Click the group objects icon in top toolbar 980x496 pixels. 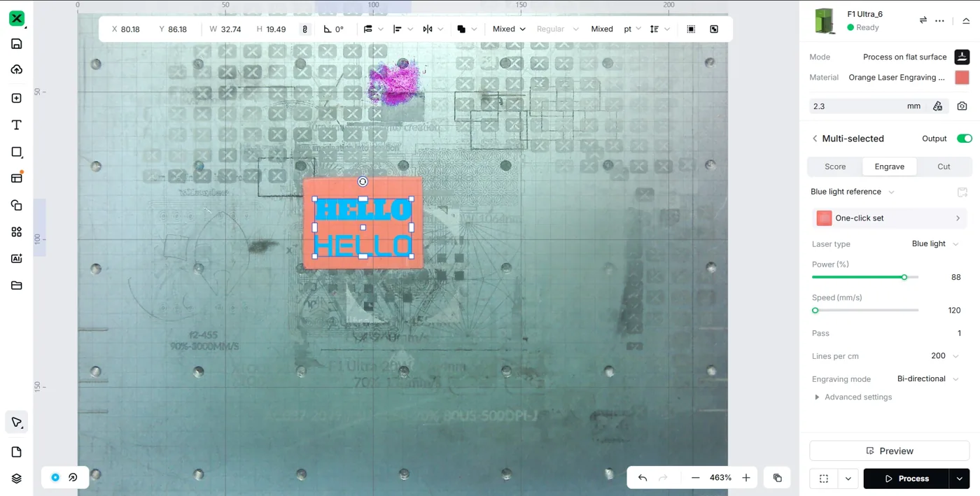(x=691, y=29)
